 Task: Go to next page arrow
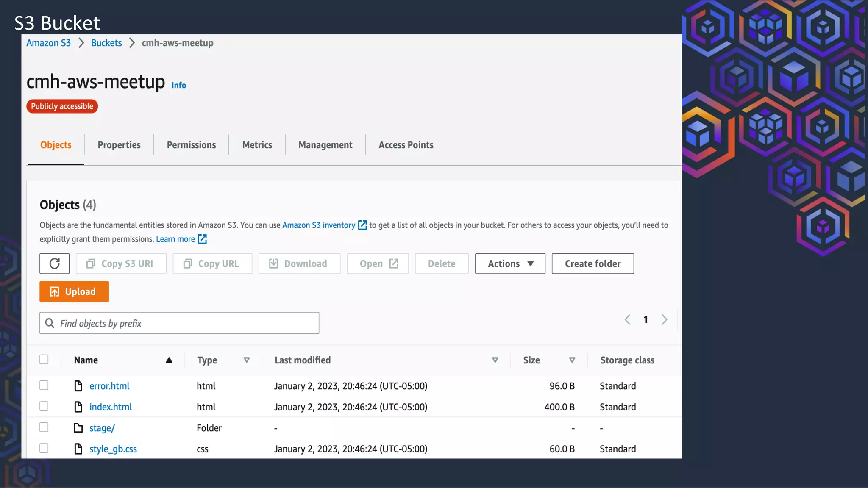pos(664,319)
